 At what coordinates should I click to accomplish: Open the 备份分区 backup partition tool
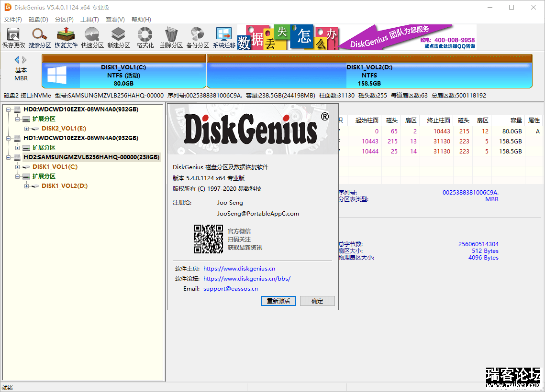click(x=198, y=37)
